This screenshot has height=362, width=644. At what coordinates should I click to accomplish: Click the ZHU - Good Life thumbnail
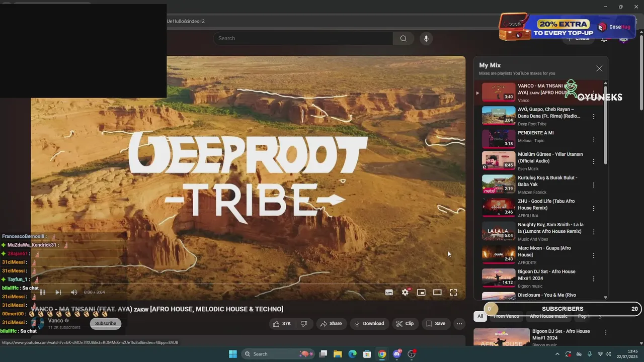499,207
